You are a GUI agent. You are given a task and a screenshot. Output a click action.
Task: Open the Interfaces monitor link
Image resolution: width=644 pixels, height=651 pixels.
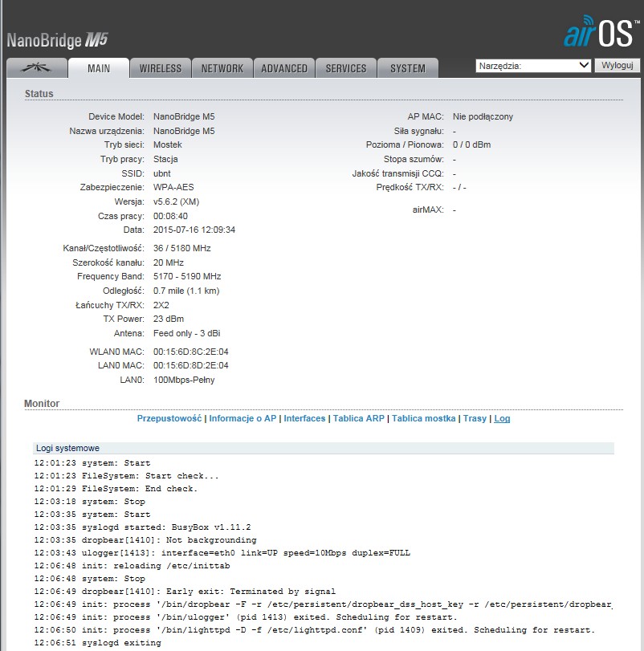tap(304, 418)
